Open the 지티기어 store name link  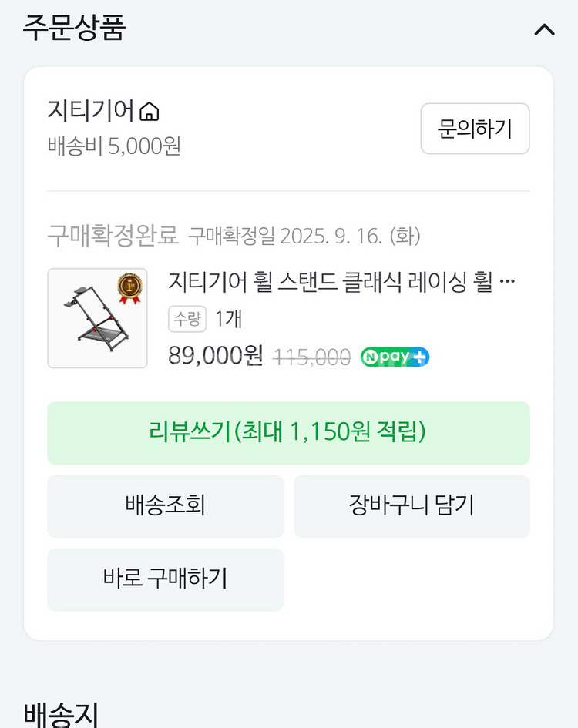click(91, 111)
